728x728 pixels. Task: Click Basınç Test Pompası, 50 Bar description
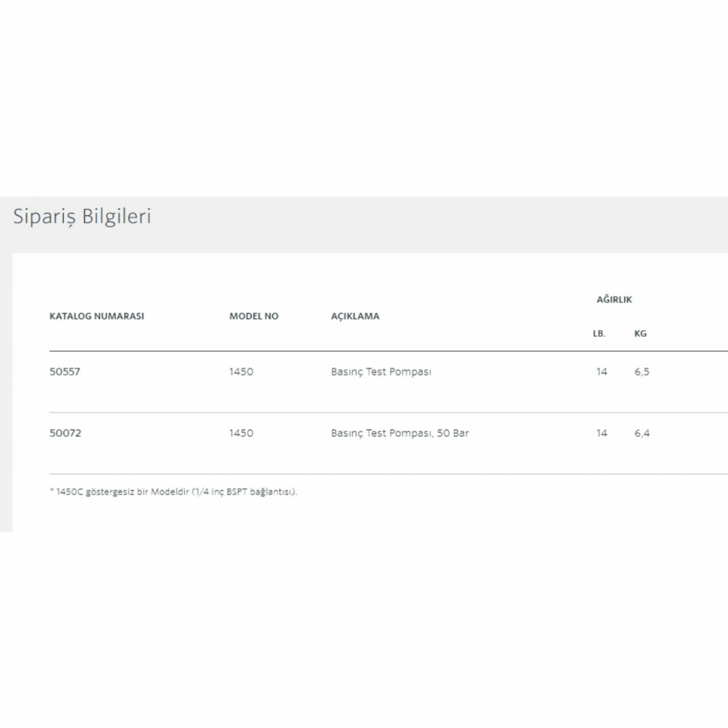click(x=400, y=433)
